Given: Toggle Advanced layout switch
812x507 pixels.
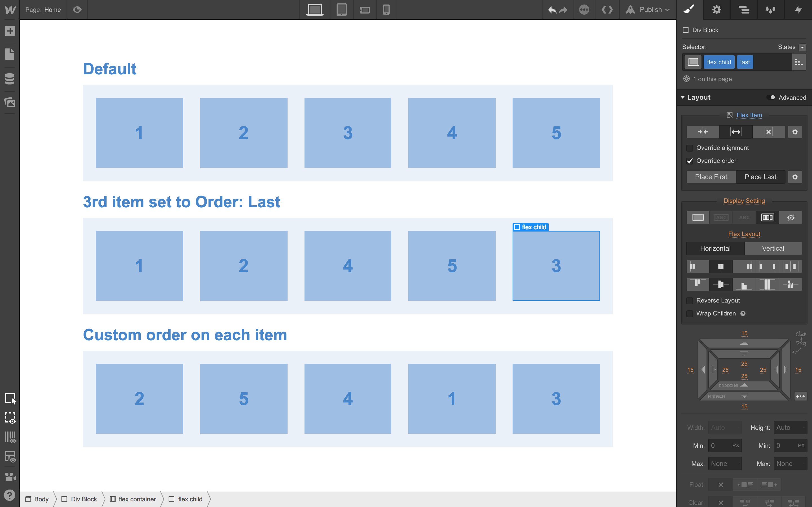Looking at the screenshot, I should click(771, 97).
